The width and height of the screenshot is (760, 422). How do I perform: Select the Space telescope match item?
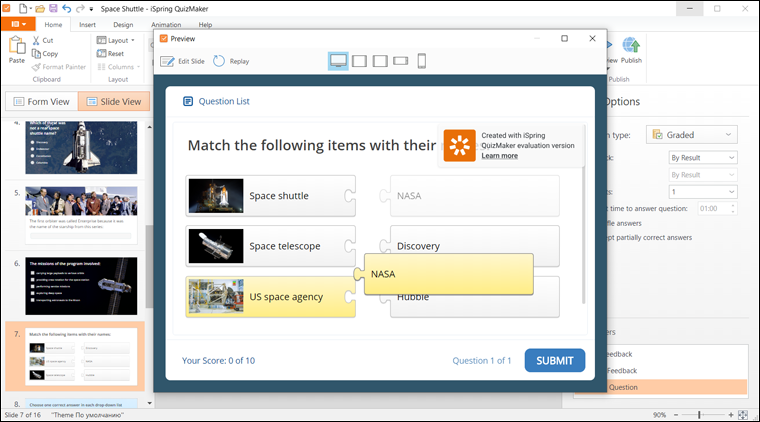point(270,246)
